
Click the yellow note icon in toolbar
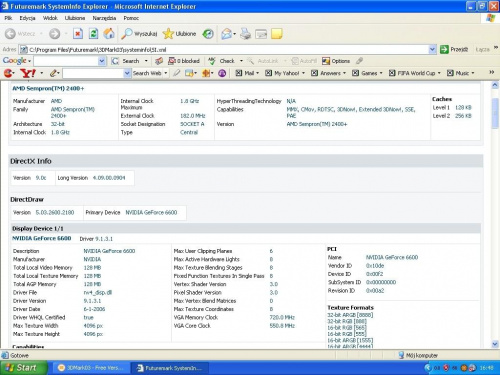[x=277, y=34]
